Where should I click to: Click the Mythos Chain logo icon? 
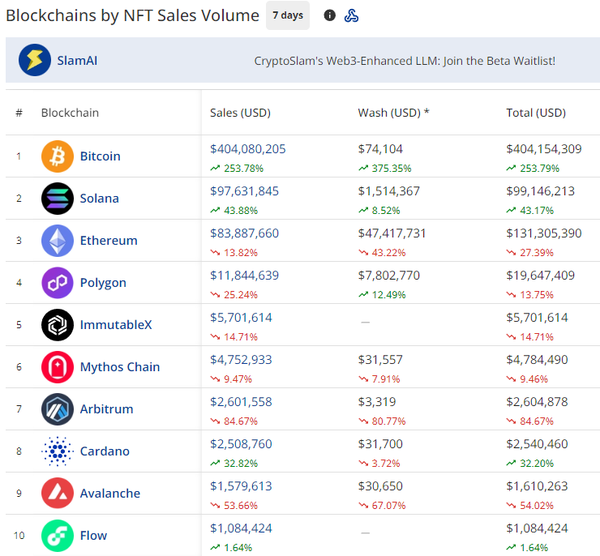57,367
